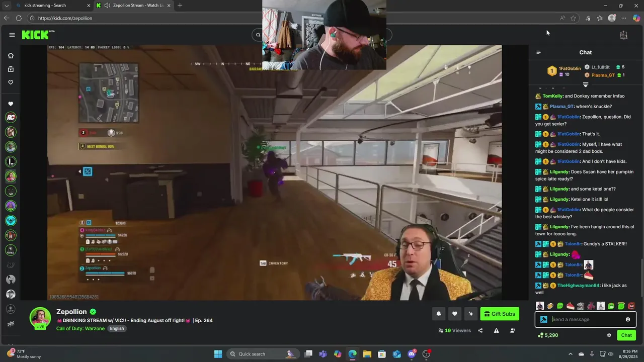The height and width of the screenshot is (362, 644).
Task: Click Zepollion's profile avatar
Action: (40, 318)
